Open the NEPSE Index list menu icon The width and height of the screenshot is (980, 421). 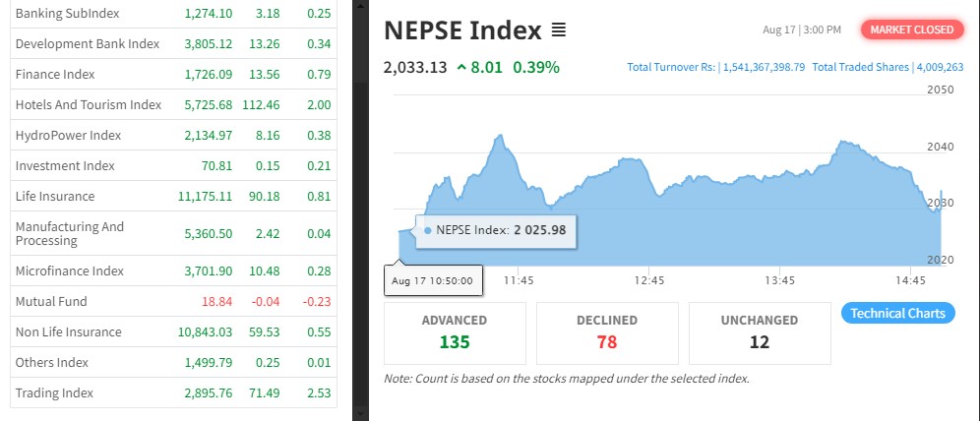click(559, 30)
